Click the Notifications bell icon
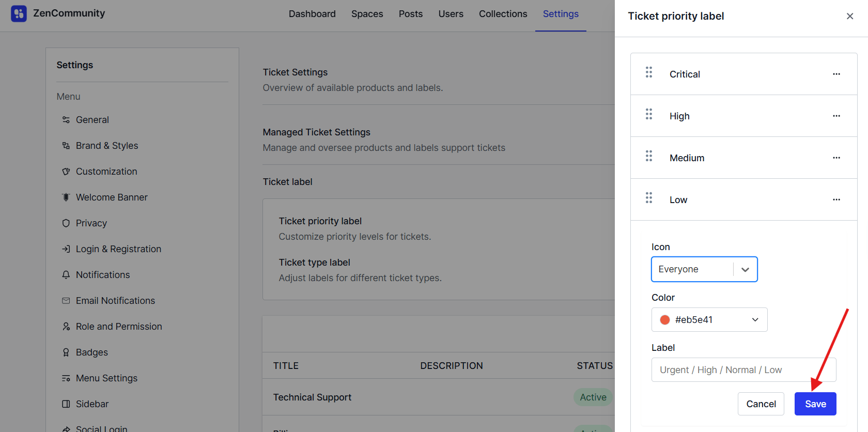Screen dimensions: 868x432 click(x=66, y=275)
